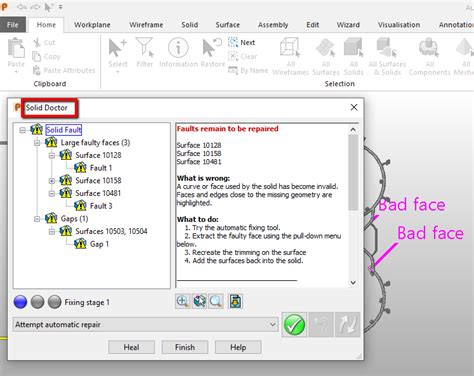Click the Next selection icon

point(233,42)
